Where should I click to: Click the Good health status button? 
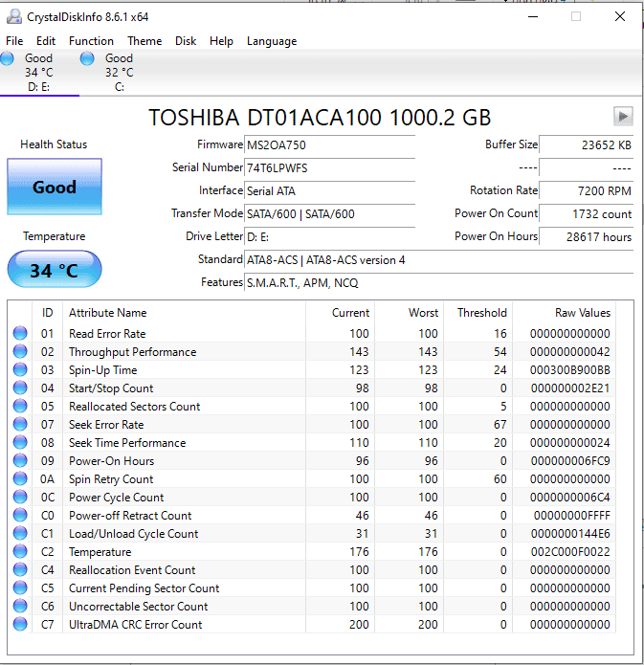pos(54,188)
